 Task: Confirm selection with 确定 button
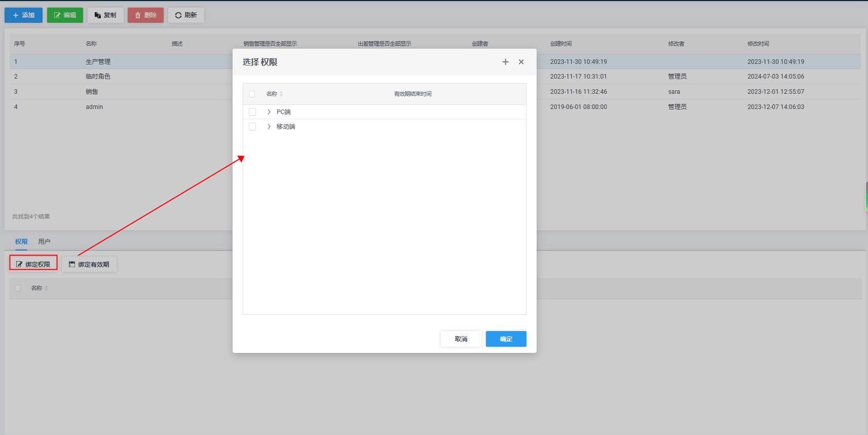pos(506,339)
